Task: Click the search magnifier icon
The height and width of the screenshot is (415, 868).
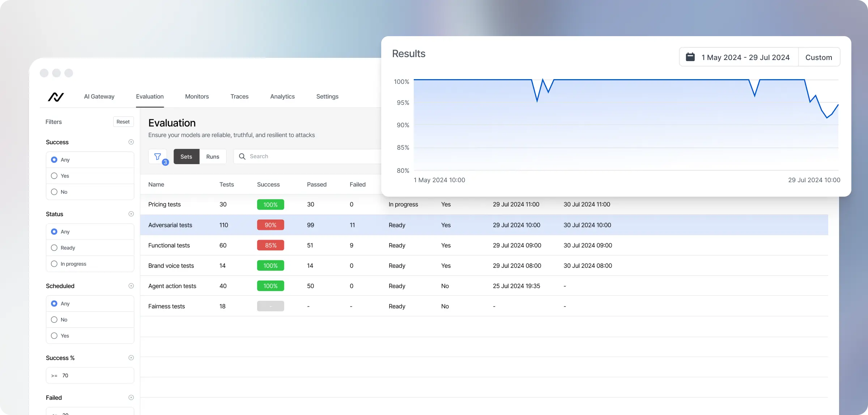Action: (242, 156)
